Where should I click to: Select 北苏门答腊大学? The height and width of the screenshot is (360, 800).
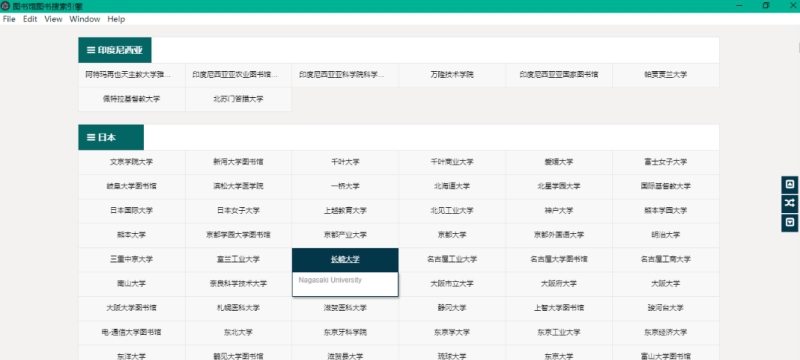[x=238, y=99]
